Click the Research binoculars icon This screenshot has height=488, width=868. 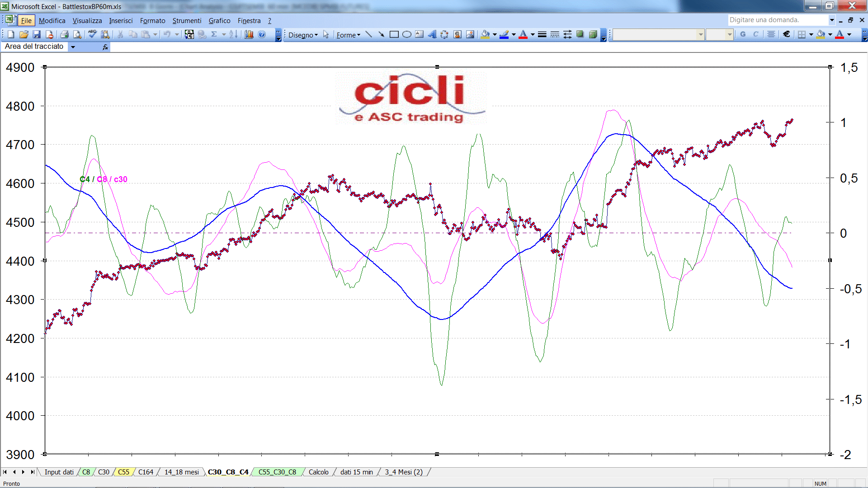pos(105,34)
